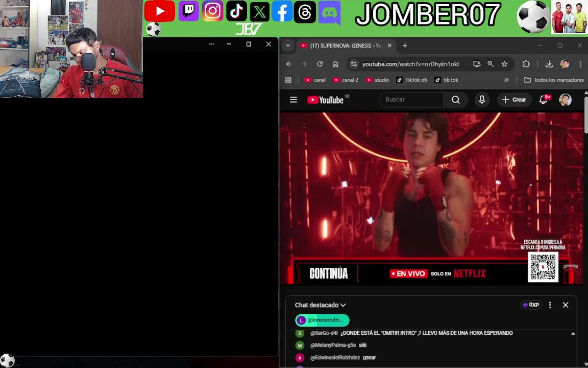Maximize the black left window

[x=248, y=44]
